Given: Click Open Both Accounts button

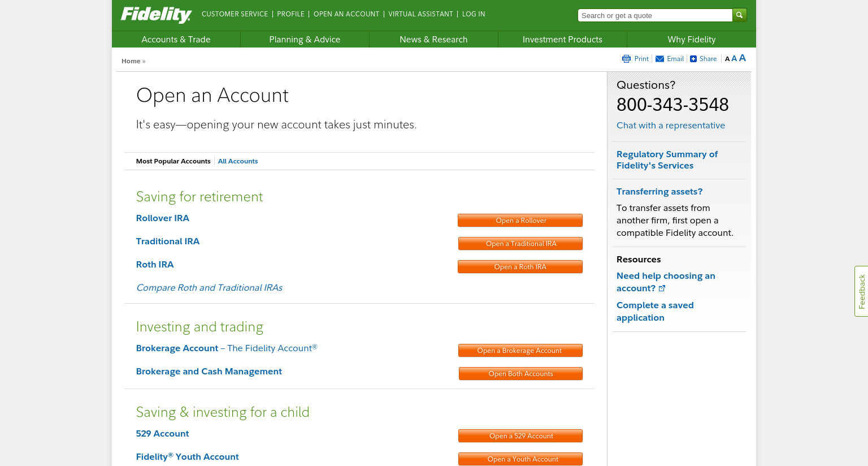Looking at the screenshot, I should [520, 374].
